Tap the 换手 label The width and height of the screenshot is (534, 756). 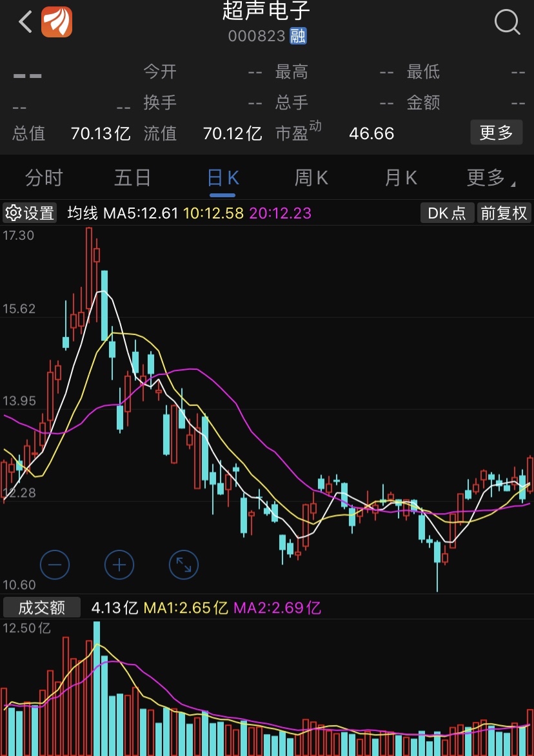pos(160,102)
